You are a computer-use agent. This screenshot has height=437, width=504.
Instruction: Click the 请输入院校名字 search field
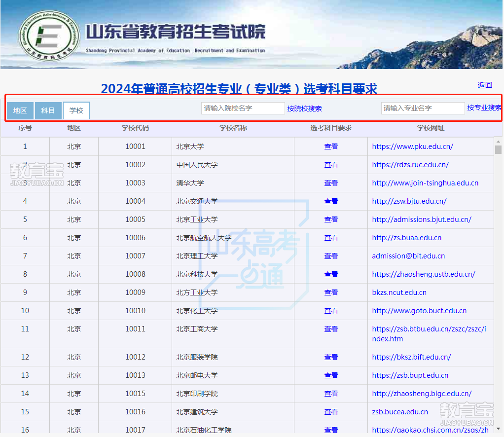click(243, 108)
